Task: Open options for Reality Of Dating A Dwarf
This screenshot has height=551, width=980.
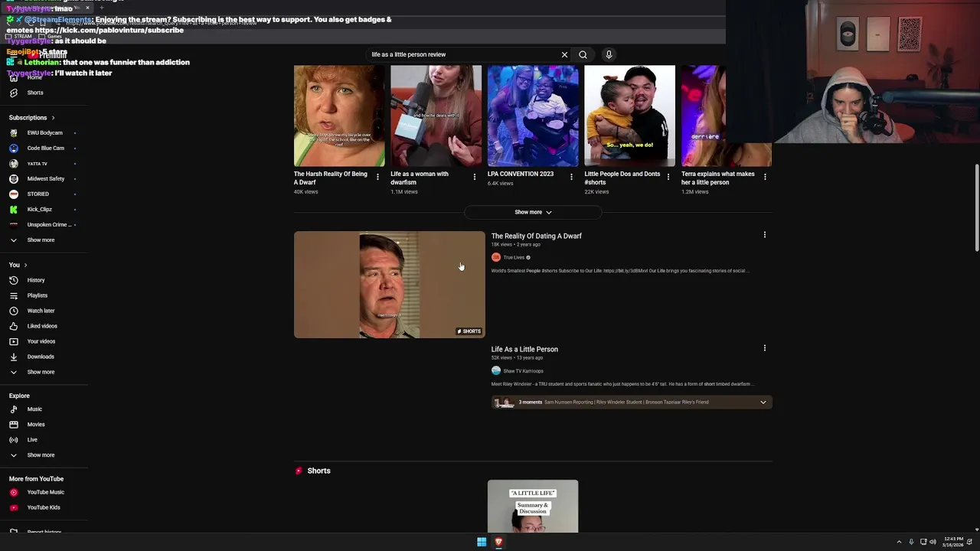Action: (764, 235)
